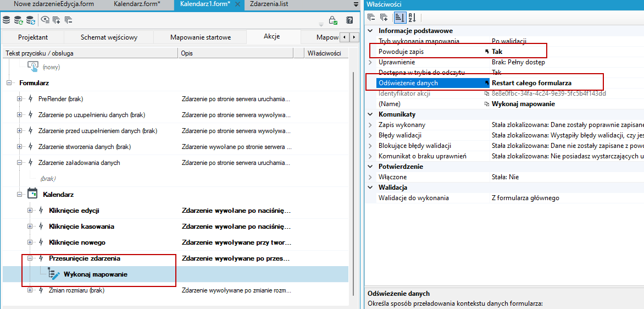Collapse the Formularz tree node

[9, 83]
